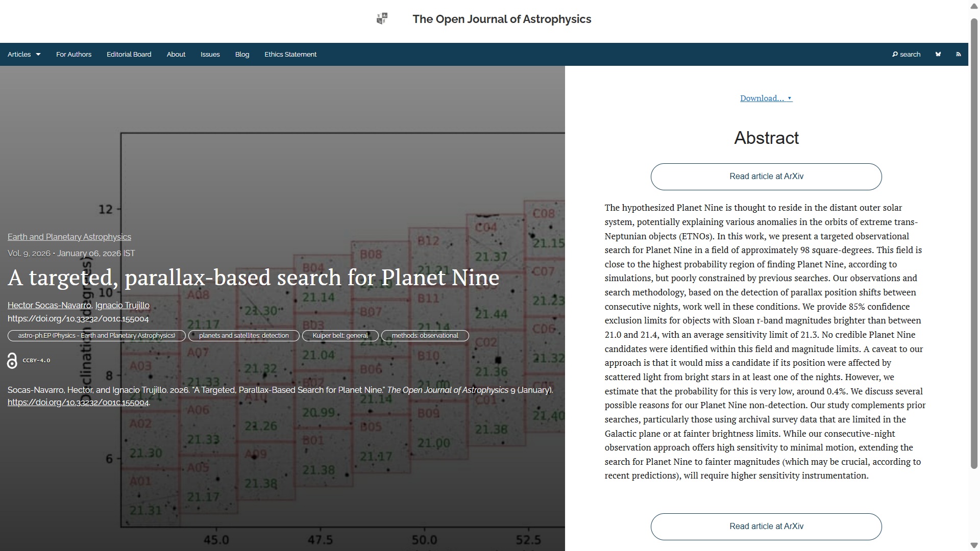This screenshot has width=980, height=551.
Task: Open the For Authors menu item
Action: (73, 54)
